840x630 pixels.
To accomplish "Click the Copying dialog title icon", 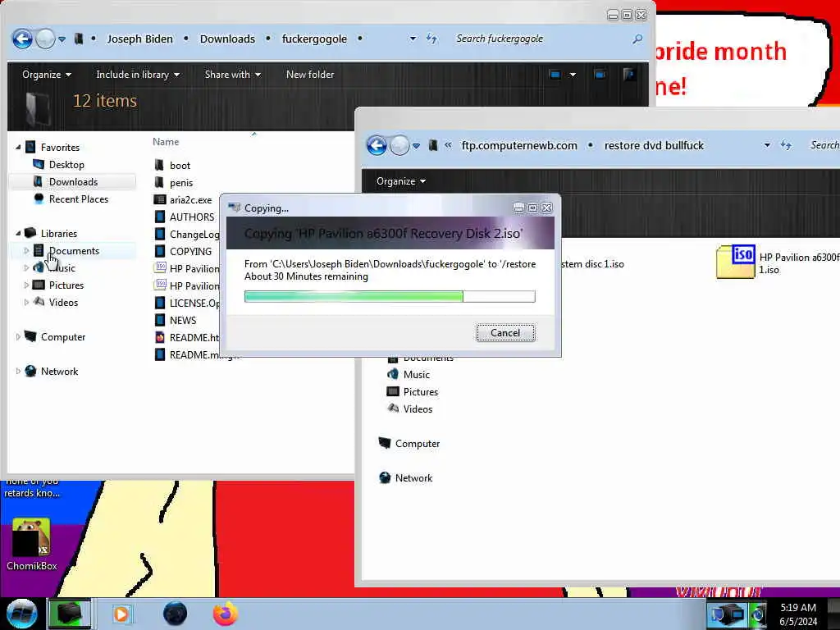I will 234,208.
